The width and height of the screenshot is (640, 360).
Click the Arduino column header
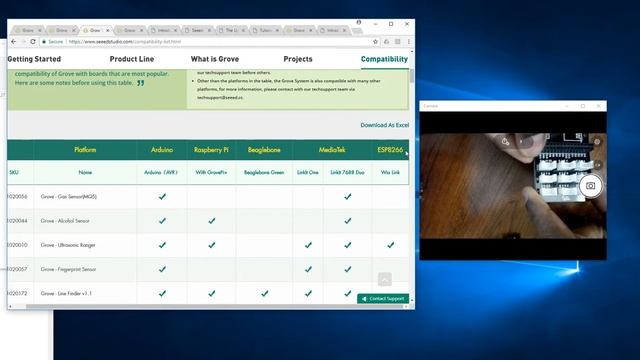(162, 150)
